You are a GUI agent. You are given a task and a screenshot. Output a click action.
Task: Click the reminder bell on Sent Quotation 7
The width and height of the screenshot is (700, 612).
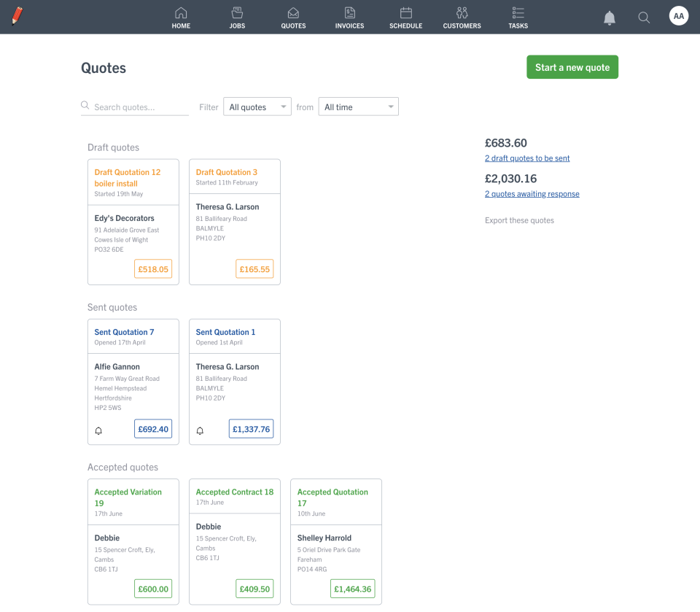pyautogui.click(x=98, y=430)
